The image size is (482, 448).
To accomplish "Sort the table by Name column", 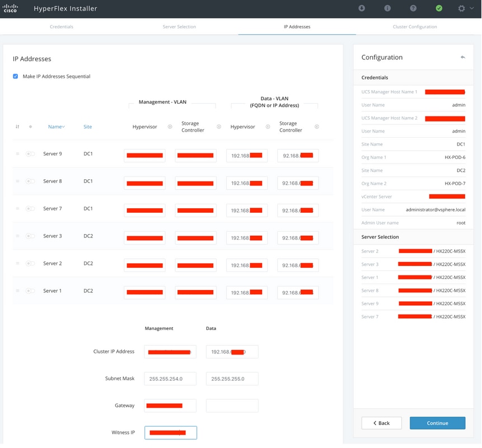I will (x=56, y=127).
